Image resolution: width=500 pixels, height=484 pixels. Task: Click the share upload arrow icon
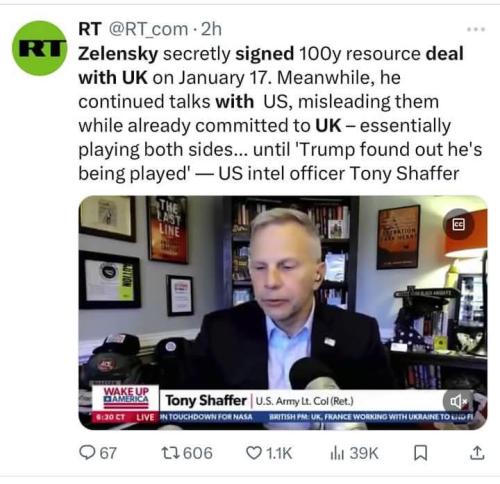[477, 453]
